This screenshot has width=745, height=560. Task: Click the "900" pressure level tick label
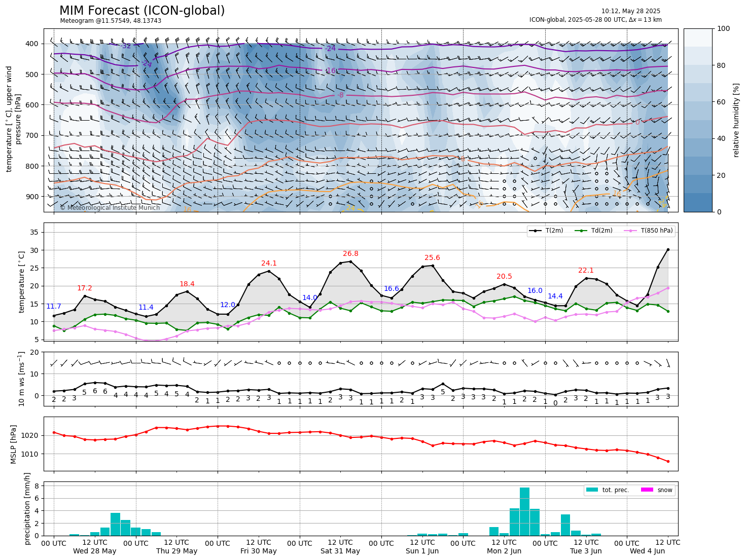(32, 197)
